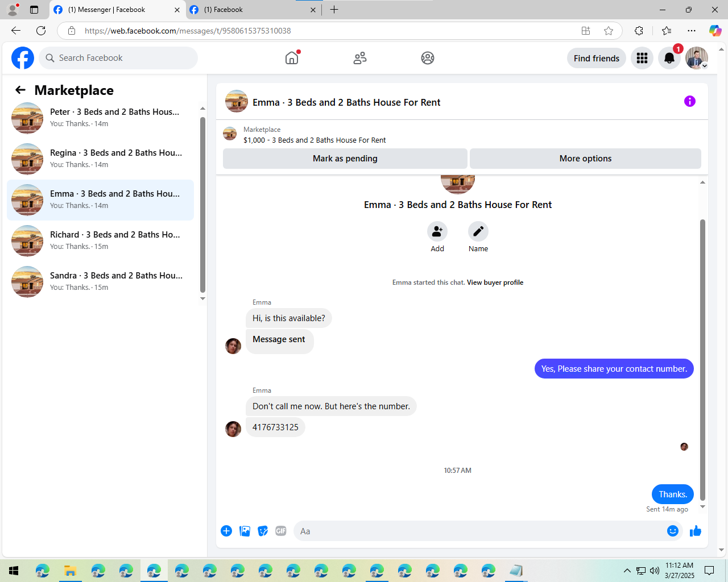Click the chat scrollbar down arrow
The width and height of the screenshot is (728, 582).
click(702, 507)
